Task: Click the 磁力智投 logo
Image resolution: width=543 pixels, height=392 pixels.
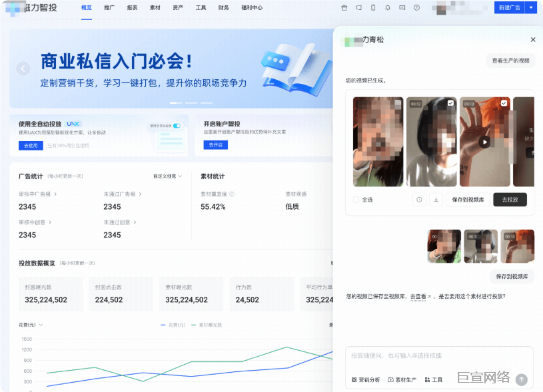Action: pos(32,7)
